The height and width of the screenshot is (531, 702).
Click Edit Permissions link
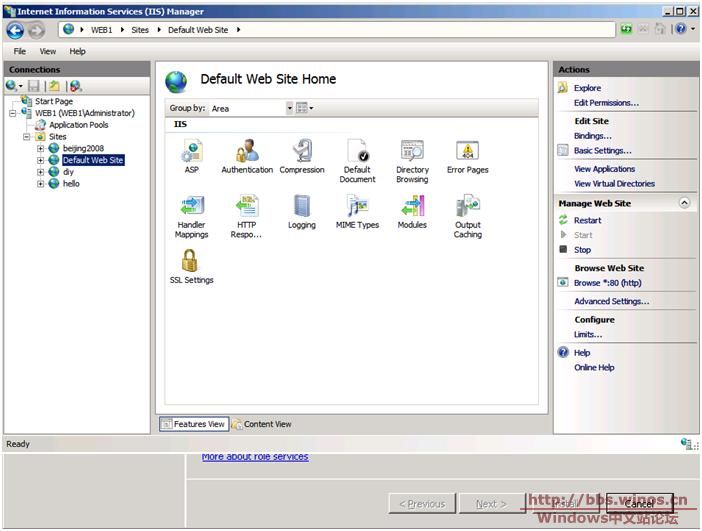606,103
